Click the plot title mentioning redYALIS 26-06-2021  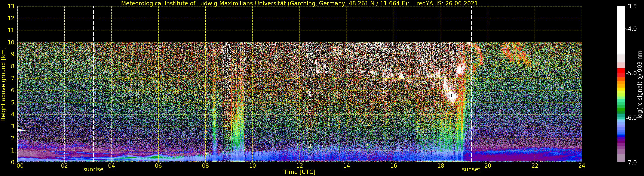tap(299, 3)
